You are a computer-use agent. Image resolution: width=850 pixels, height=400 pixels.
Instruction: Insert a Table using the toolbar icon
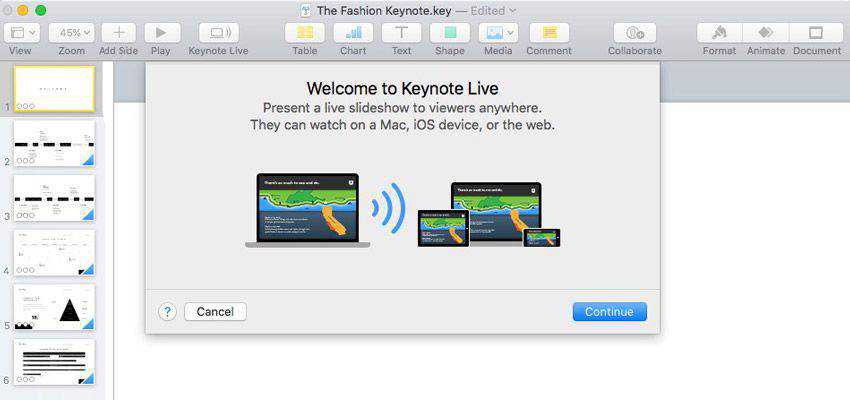click(305, 33)
